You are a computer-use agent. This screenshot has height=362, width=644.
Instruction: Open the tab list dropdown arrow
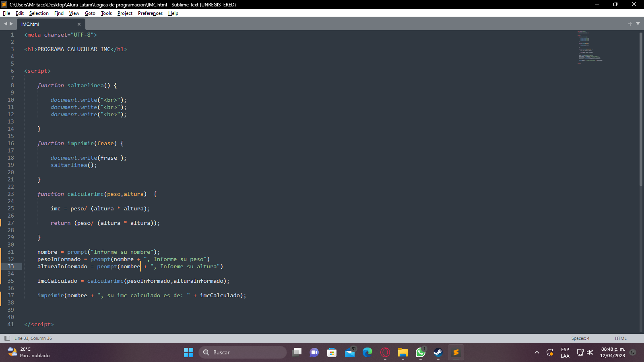638,24
